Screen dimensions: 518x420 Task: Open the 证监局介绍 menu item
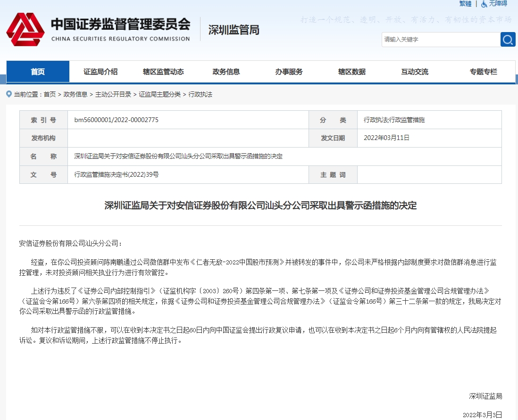coord(100,72)
